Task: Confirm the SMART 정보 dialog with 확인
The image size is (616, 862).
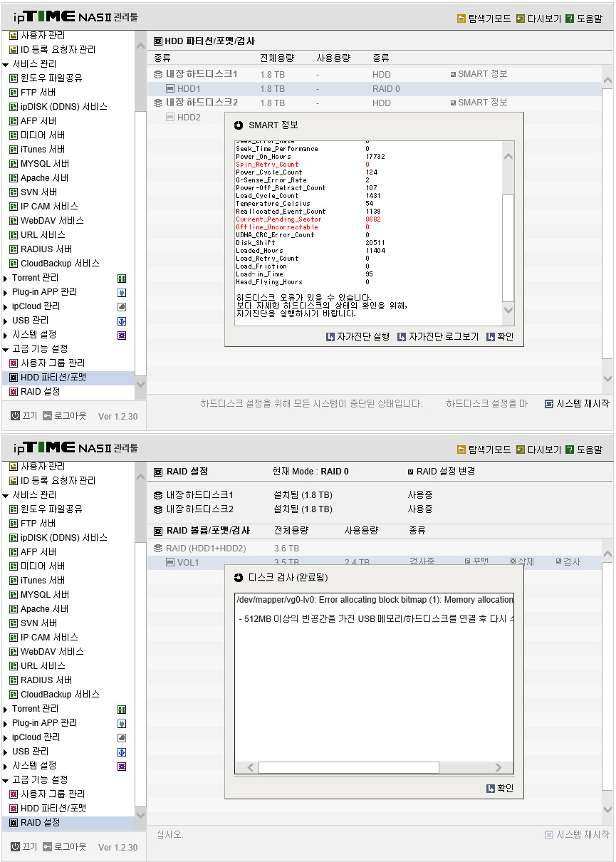Action: point(500,337)
